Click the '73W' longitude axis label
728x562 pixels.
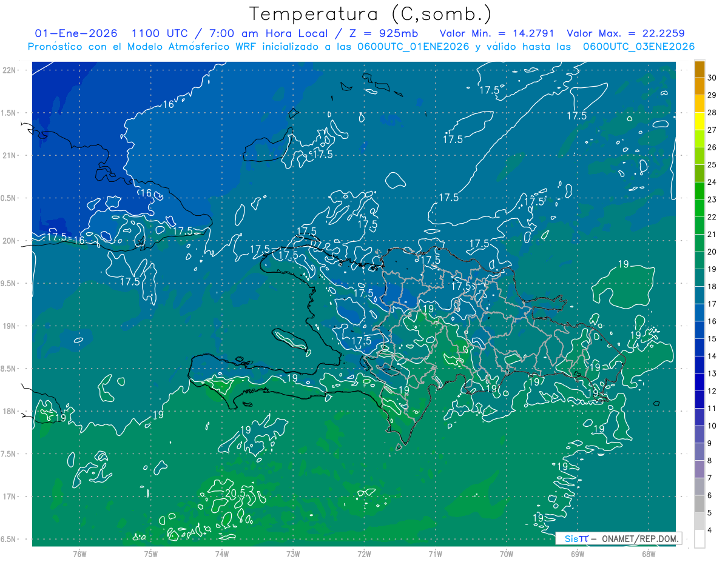tap(293, 554)
